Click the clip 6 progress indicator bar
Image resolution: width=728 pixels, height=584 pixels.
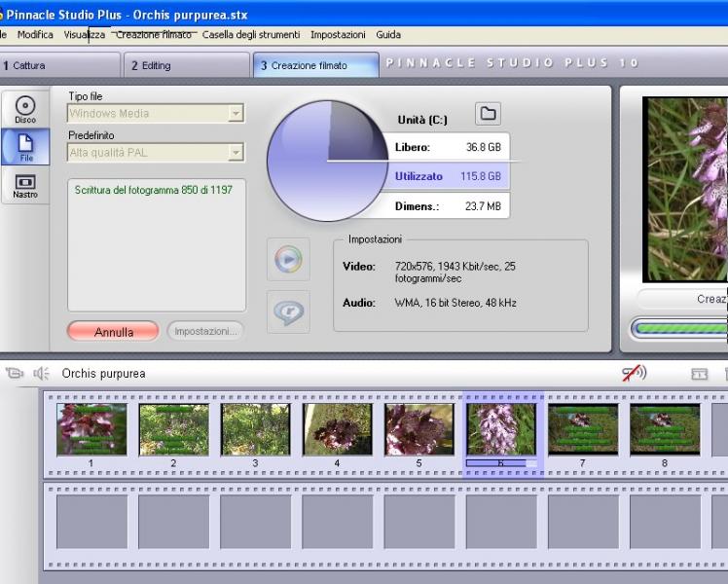tap(501, 463)
